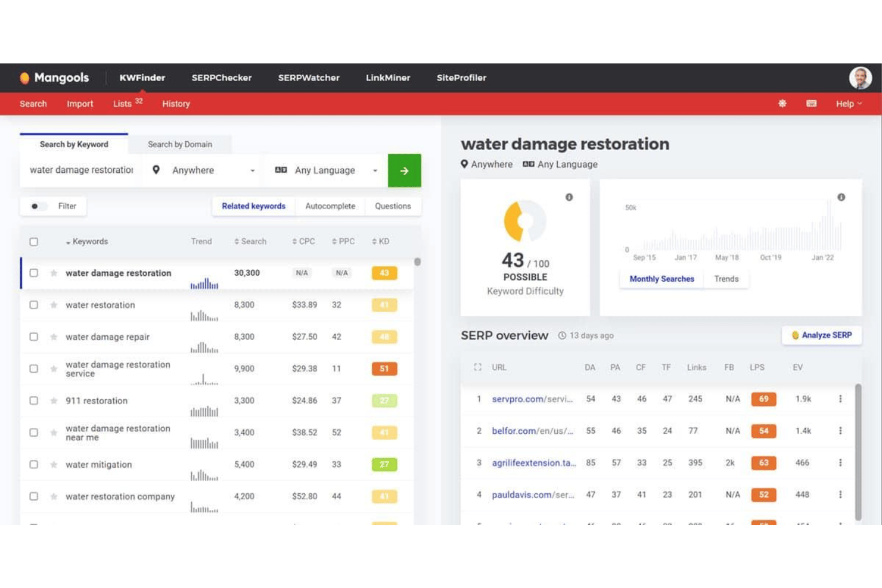Open the Import page
This screenshot has height=588, width=882.
coord(80,104)
